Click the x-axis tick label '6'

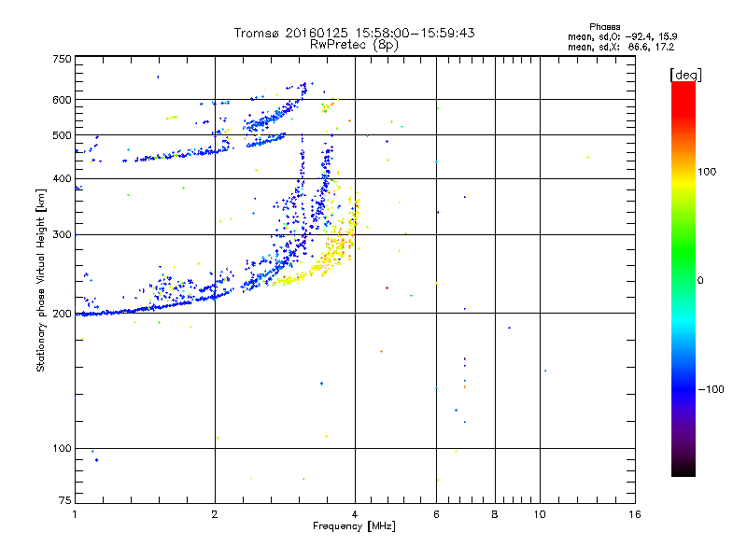point(436,514)
